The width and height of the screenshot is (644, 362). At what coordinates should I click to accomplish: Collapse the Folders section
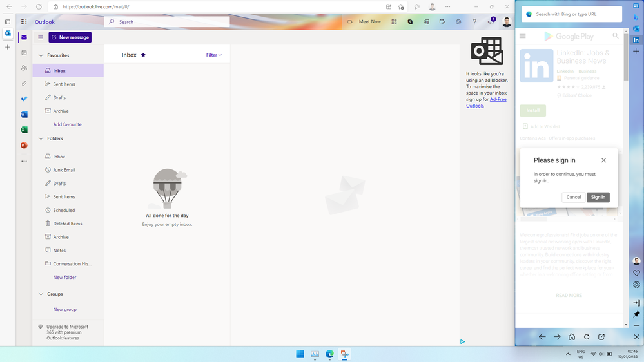coord(41,138)
